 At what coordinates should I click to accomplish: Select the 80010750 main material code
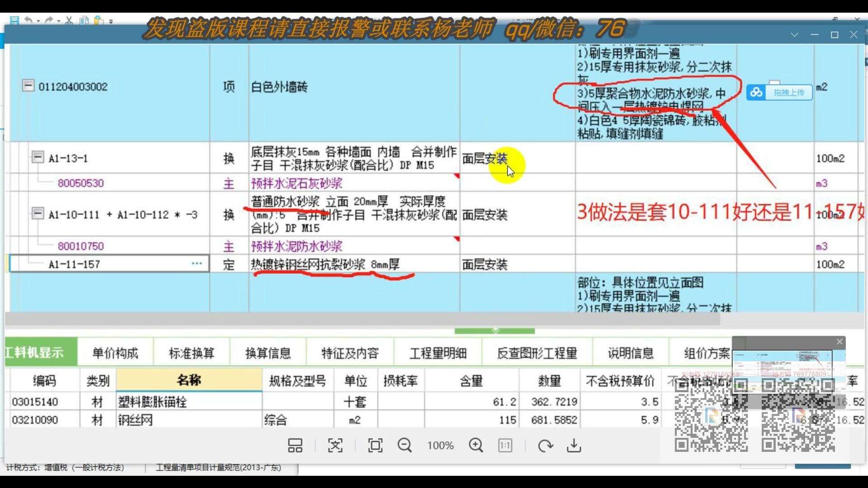coord(80,246)
